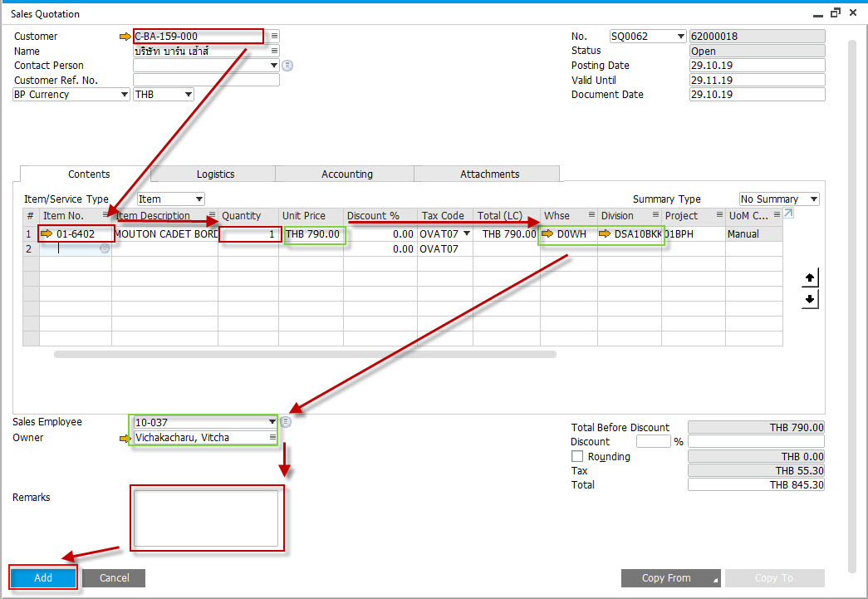
Task: Expand the SQ0062 series dropdown
Action: [681, 37]
